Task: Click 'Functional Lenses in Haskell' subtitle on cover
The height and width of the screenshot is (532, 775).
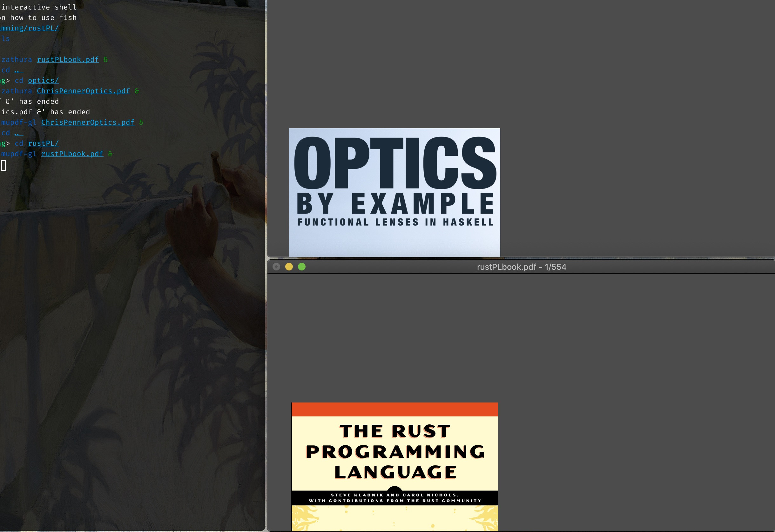Action: (395, 222)
